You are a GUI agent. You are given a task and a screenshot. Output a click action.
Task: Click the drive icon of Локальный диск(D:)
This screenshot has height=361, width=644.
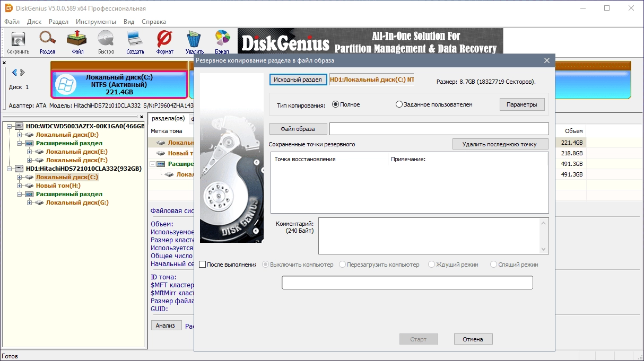[29, 135]
